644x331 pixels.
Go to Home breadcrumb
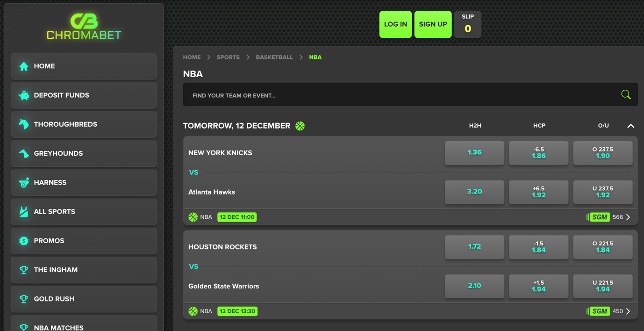coord(192,57)
